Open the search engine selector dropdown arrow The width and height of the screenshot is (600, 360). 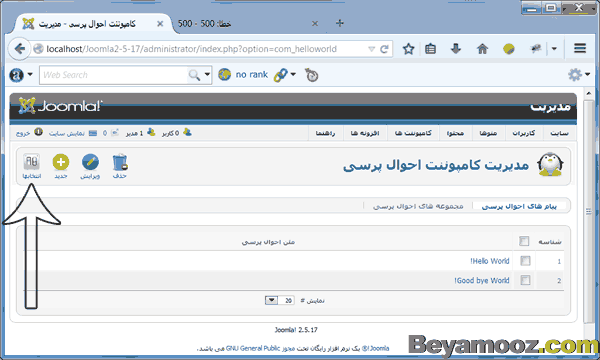pyautogui.click(x=30, y=75)
